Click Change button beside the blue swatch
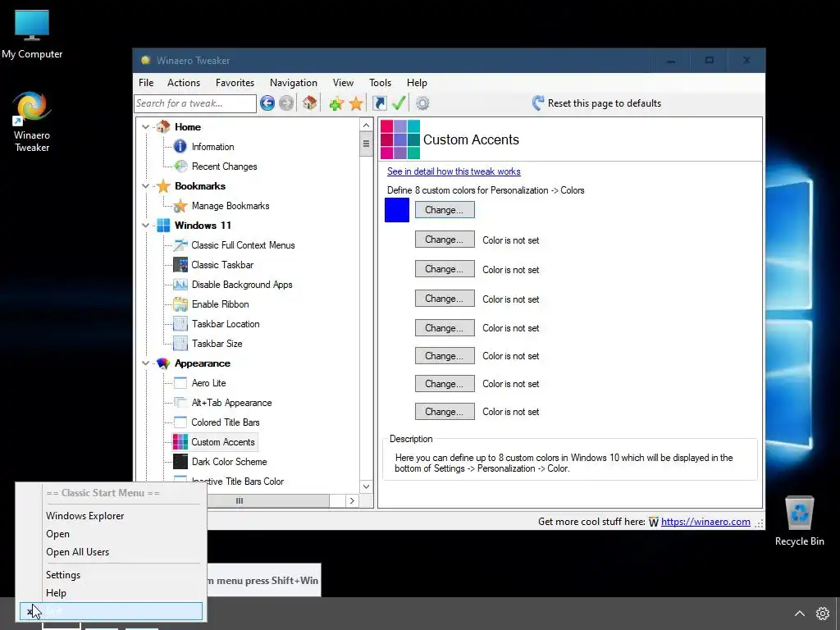 [445, 209]
